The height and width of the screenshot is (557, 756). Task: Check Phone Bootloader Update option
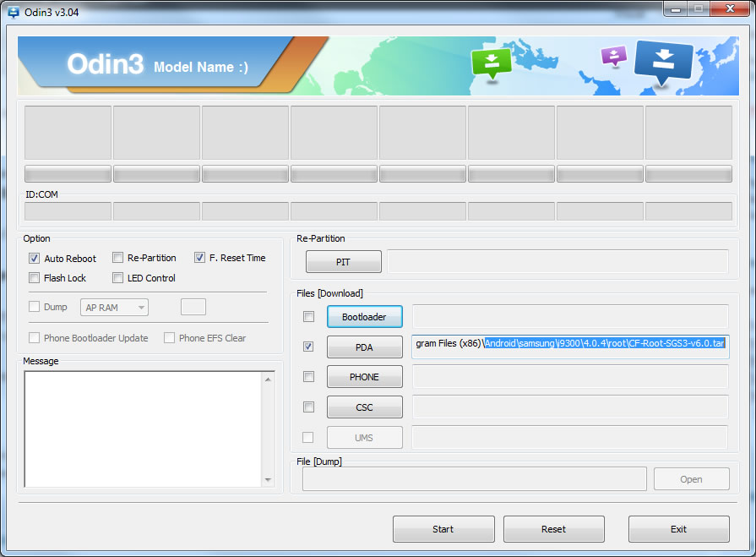[34, 337]
